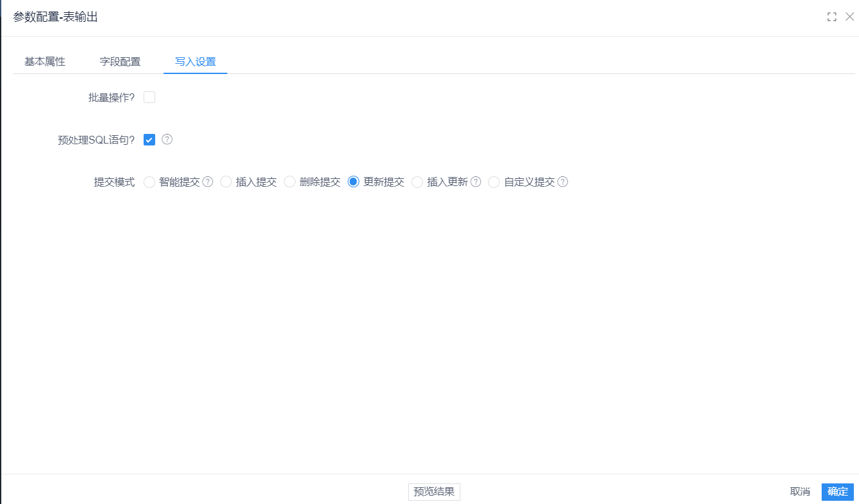Cancel with the 取消 button
859x504 pixels.
pos(800,492)
